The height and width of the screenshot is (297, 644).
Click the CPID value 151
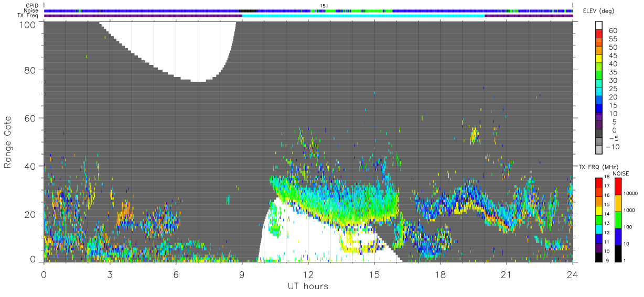(x=324, y=6)
